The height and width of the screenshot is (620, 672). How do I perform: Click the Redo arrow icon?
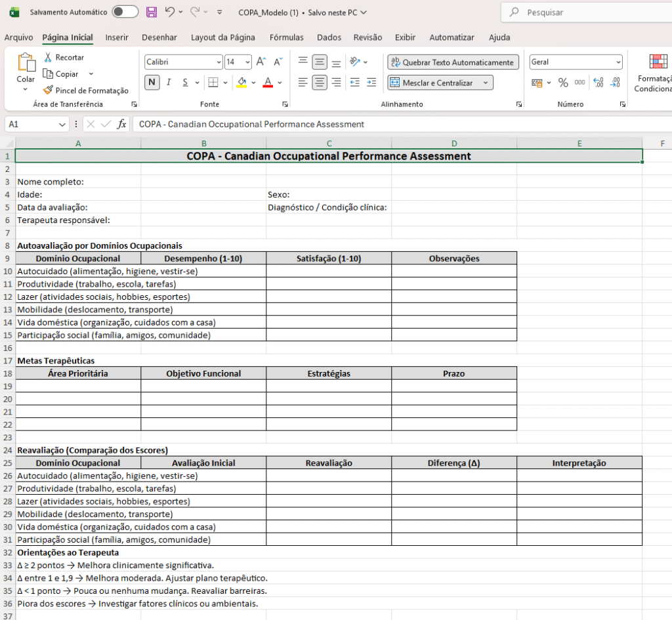tap(195, 12)
